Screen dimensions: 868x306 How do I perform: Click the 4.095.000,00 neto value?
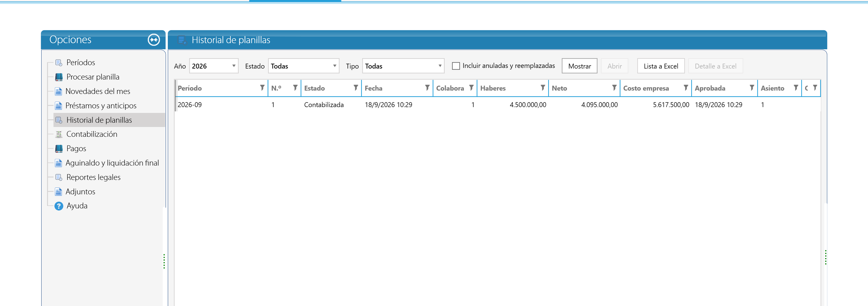[599, 105]
